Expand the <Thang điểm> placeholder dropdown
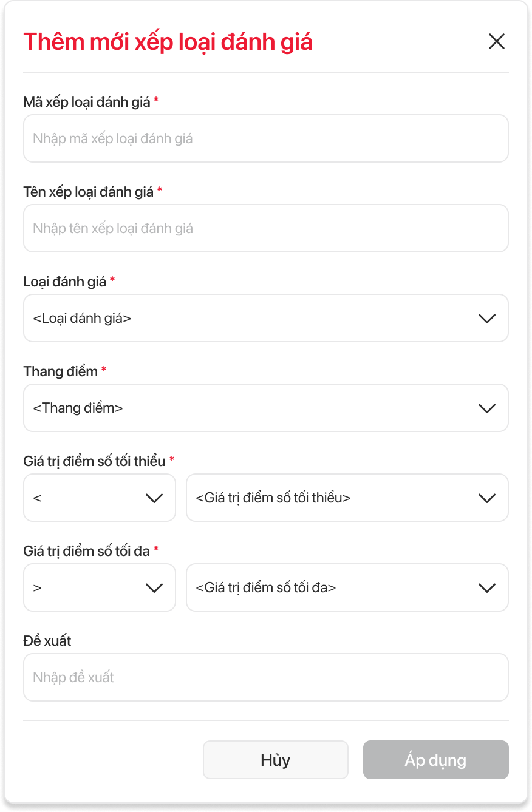The image size is (532, 812). [243, 408]
